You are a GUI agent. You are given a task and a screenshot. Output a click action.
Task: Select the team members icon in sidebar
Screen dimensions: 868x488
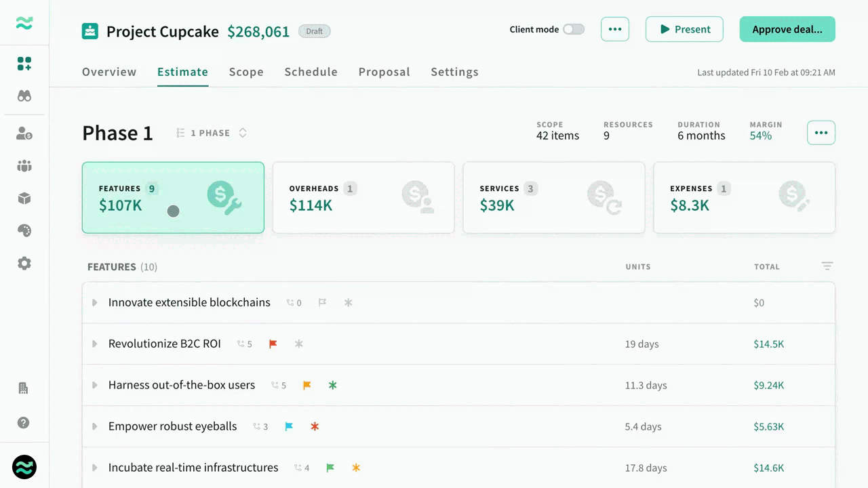click(24, 166)
